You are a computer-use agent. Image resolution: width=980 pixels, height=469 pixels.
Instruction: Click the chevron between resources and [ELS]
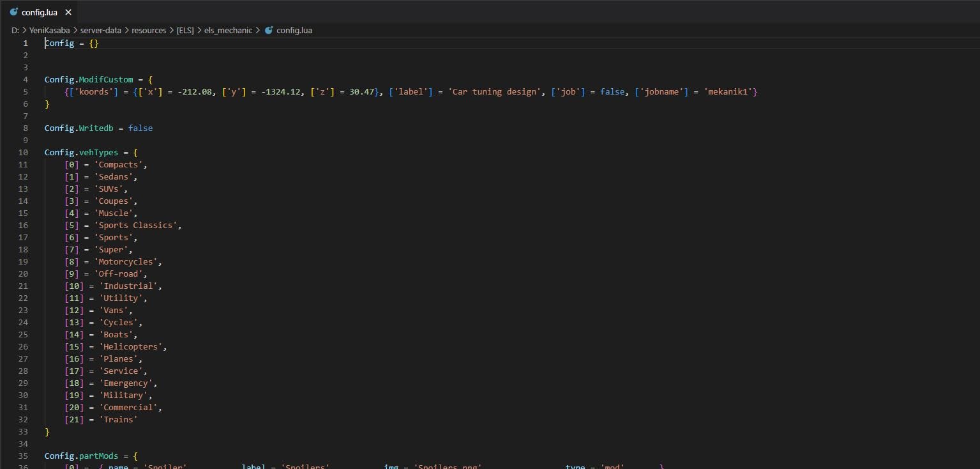click(x=171, y=30)
